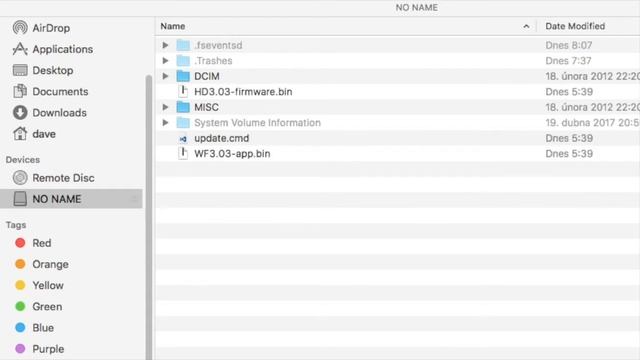Click the dave home folder icon
The height and width of the screenshot is (360, 640).
pyautogui.click(x=20, y=133)
